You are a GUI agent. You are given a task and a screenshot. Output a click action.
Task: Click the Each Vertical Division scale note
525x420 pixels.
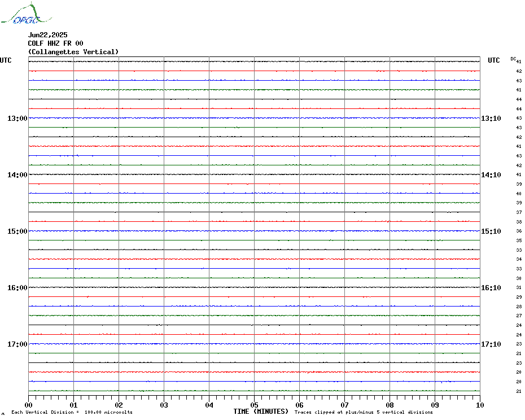[x=72, y=413]
